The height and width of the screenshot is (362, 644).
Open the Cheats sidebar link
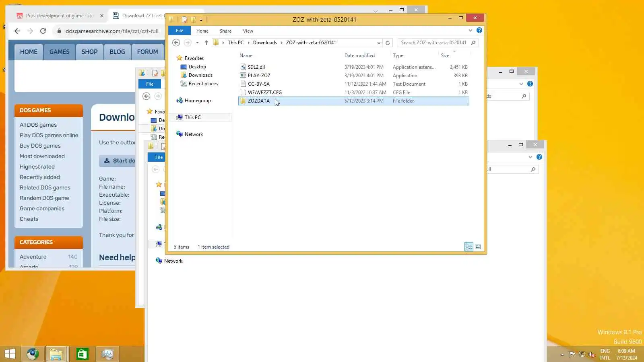coord(29,219)
